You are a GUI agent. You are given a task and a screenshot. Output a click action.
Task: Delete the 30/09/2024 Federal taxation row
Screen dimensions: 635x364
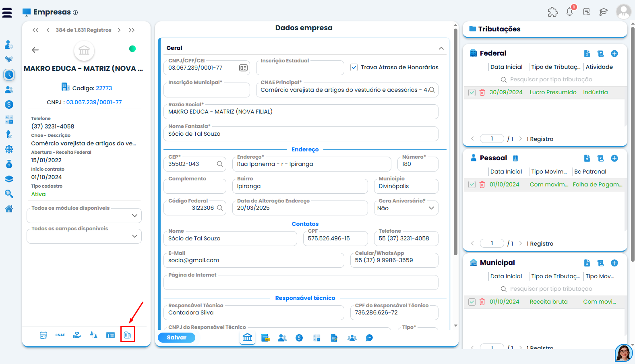pyautogui.click(x=482, y=93)
